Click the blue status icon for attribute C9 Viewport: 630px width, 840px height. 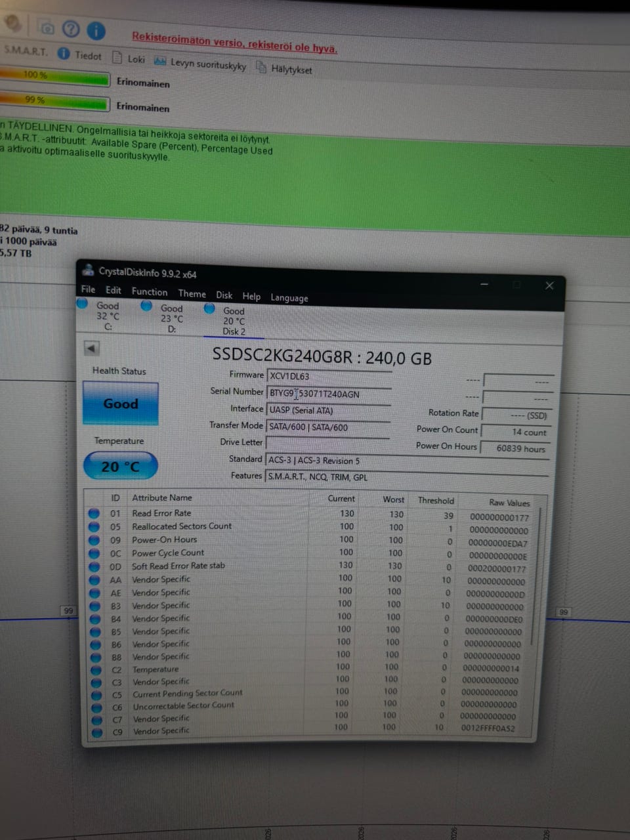pyautogui.click(x=97, y=732)
